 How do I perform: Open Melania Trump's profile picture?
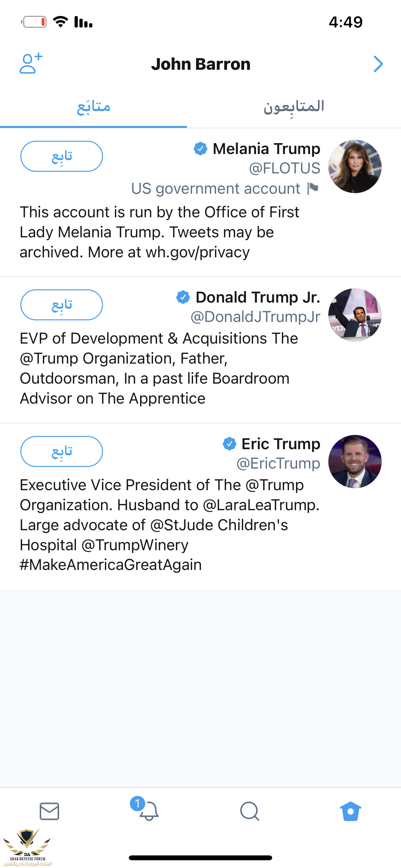[x=355, y=166]
